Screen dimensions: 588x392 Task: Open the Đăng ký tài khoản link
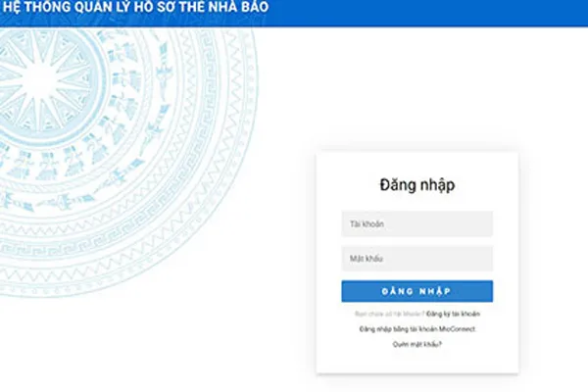[453, 314]
